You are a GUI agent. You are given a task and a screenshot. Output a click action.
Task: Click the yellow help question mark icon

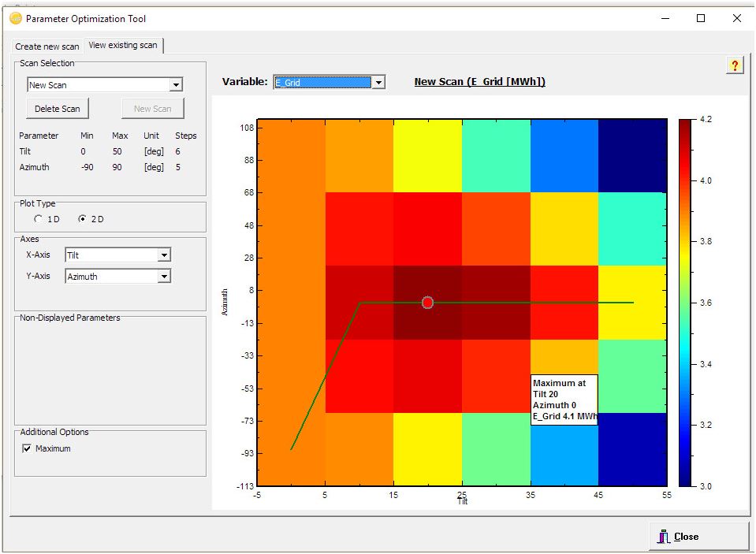click(x=735, y=65)
